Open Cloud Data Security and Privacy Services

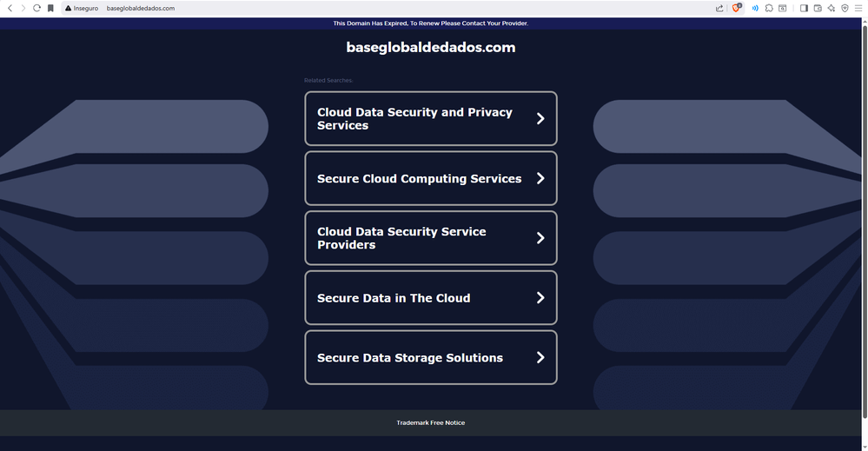point(414,118)
